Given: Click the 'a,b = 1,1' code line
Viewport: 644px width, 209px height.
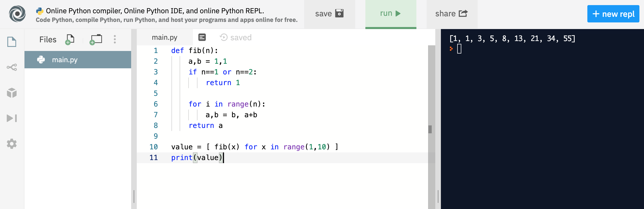Looking at the screenshot, I should coord(208,61).
